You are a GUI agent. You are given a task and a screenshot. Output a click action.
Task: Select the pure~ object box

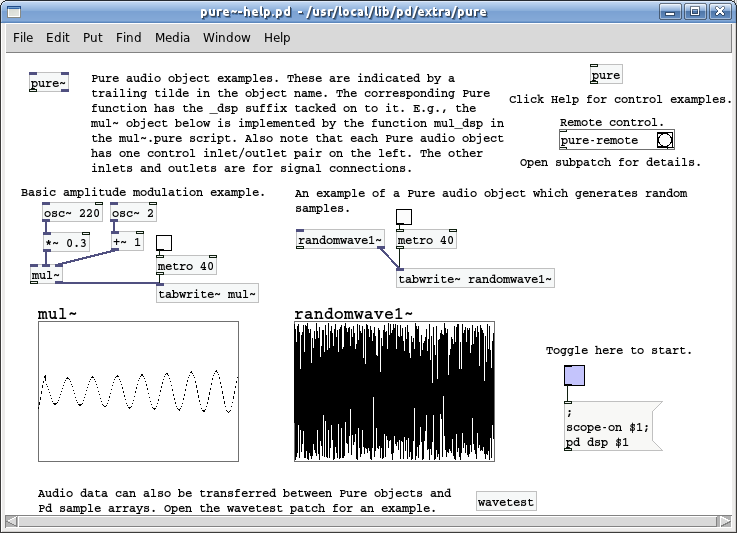coord(49,83)
